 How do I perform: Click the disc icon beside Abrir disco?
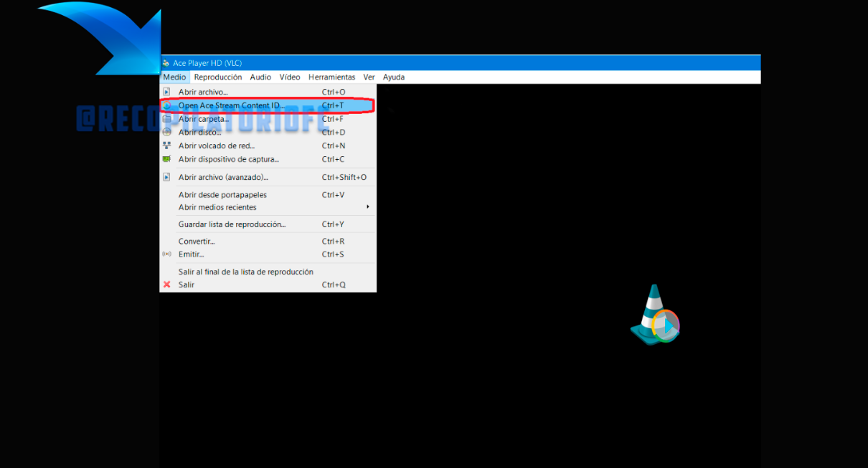click(x=167, y=132)
